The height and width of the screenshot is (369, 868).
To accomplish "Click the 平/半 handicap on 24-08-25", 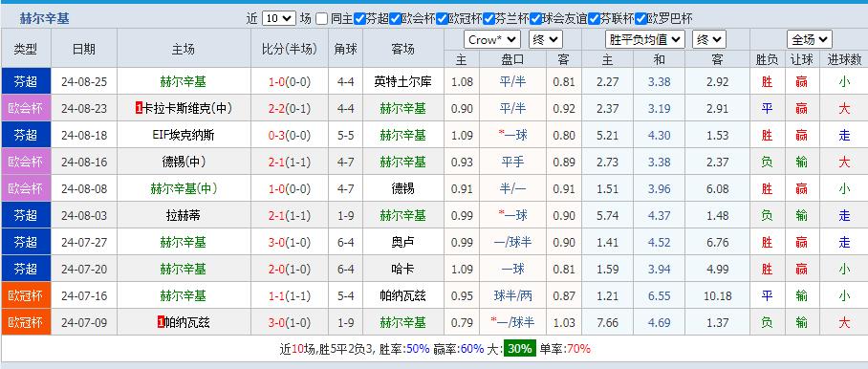I will pyautogui.click(x=512, y=82).
